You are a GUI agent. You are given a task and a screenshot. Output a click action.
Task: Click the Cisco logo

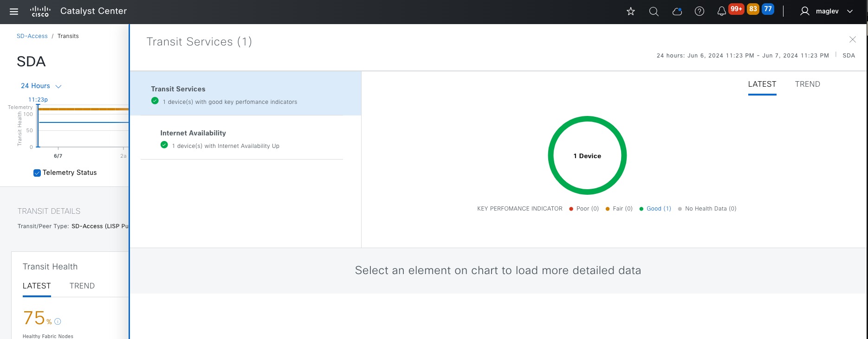[x=40, y=12]
